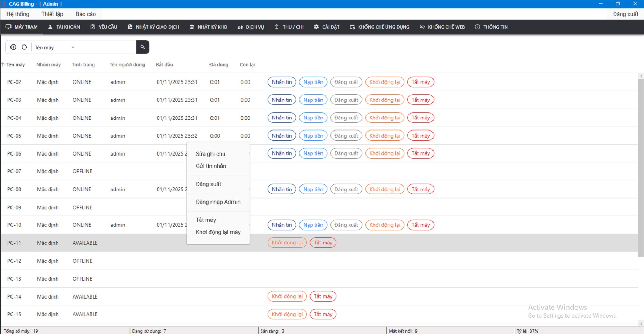
Task: Open the MÁY TRẠM section
Action: [x=21, y=27]
